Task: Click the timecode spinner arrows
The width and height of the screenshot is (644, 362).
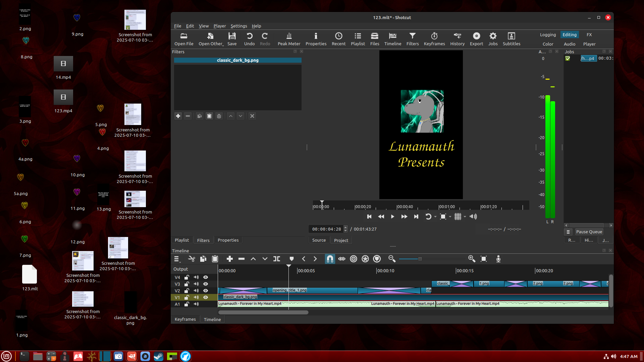Action: (x=345, y=229)
